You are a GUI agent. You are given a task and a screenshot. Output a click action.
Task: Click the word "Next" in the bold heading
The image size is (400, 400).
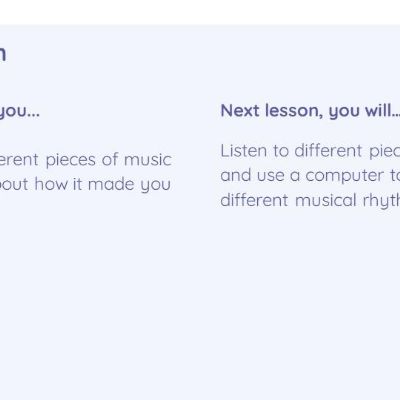pos(240,110)
